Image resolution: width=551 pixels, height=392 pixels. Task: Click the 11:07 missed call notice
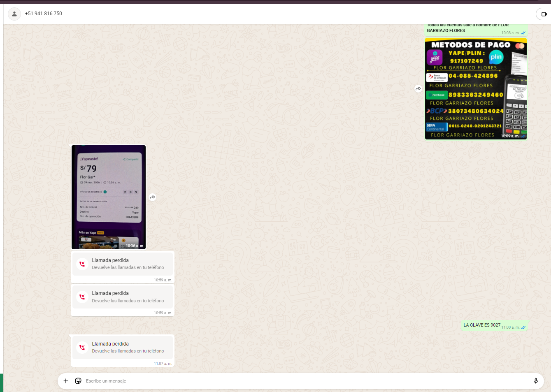[x=123, y=347]
